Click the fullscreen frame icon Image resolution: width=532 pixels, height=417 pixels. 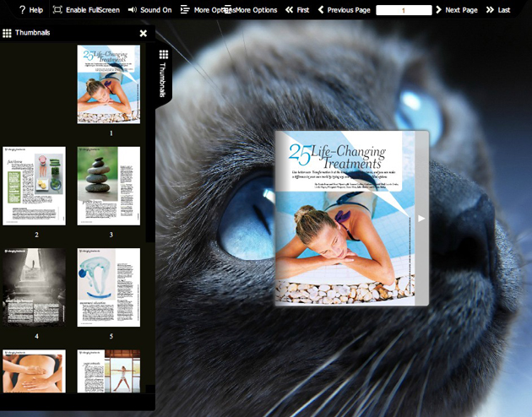click(x=57, y=10)
